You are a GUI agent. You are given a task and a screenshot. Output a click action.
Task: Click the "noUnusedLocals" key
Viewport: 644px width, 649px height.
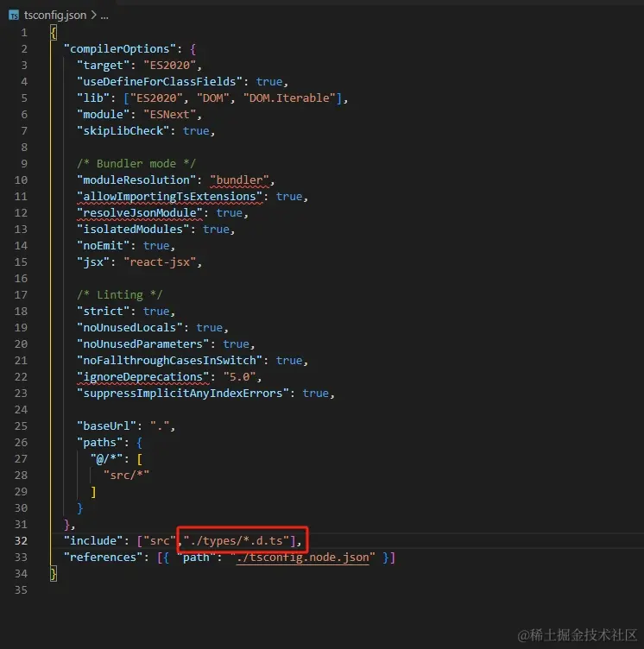tap(129, 328)
